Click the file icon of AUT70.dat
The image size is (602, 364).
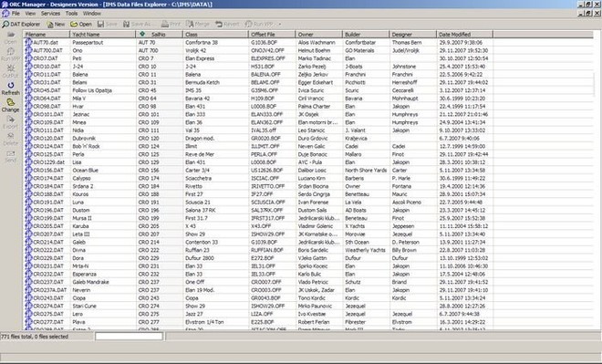tap(28, 42)
